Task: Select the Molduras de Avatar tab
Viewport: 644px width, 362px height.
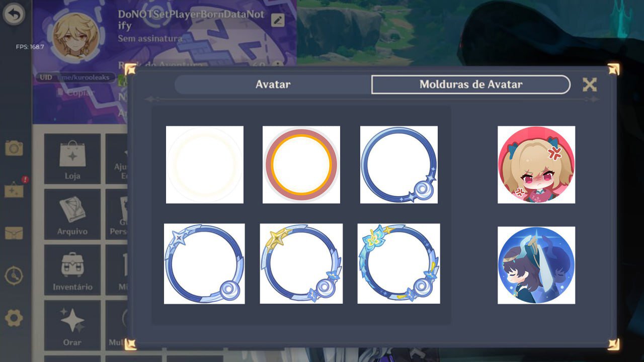Action: pyautogui.click(x=471, y=84)
